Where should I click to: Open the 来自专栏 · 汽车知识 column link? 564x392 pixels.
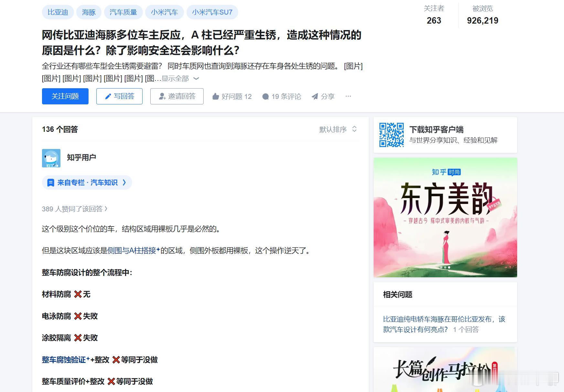87,183
